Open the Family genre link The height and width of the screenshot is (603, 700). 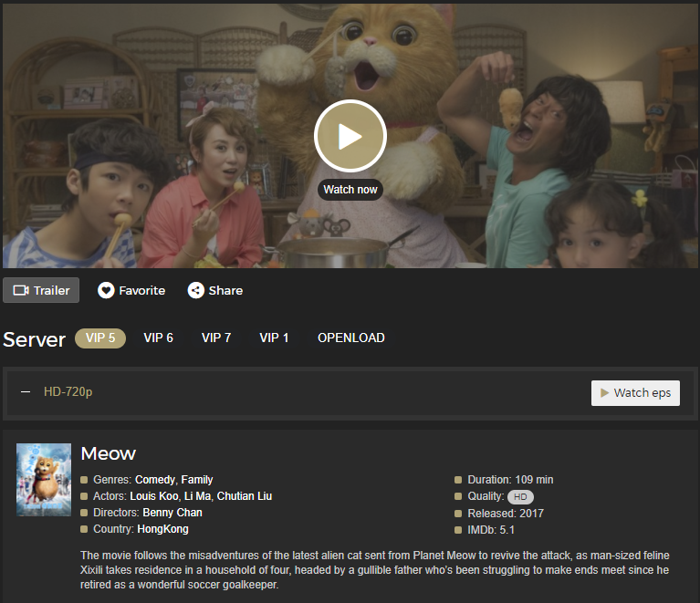coord(197,480)
